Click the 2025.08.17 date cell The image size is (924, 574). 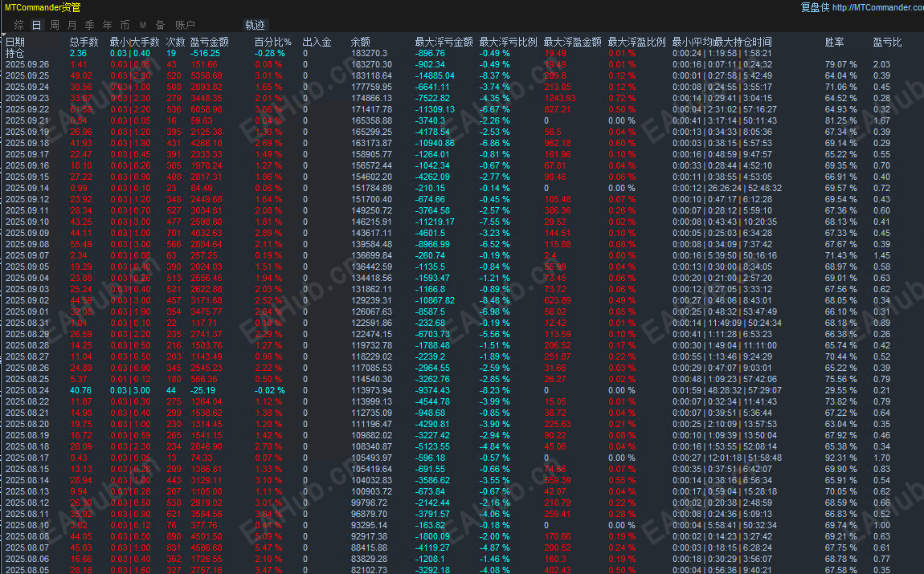click(x=27, y=458)
